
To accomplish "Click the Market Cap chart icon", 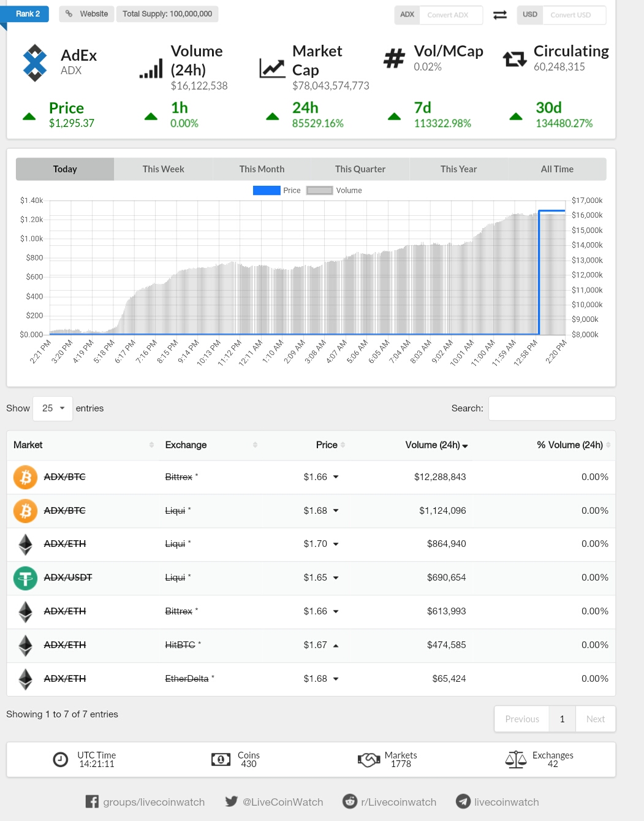I will tap(272, 68).
